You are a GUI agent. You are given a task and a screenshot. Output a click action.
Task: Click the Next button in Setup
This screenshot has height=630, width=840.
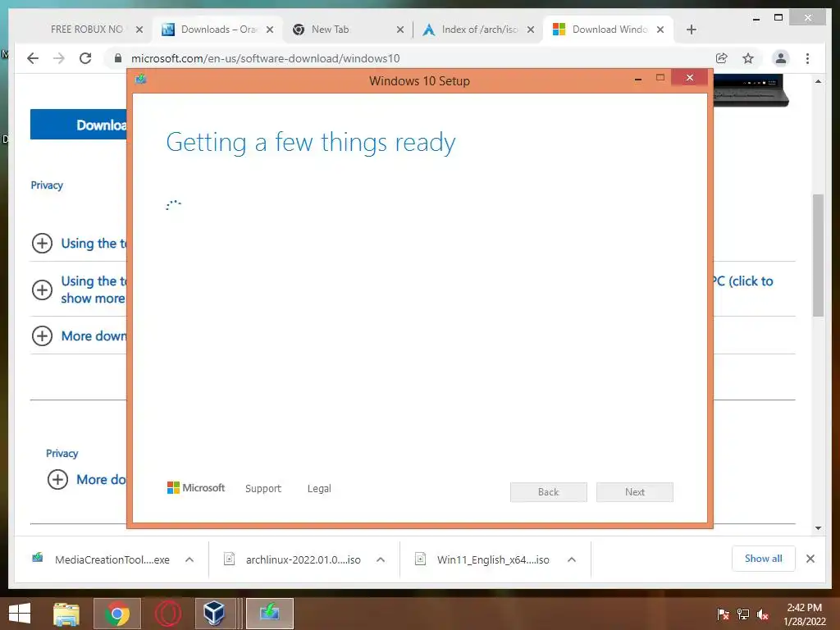[x=635, y=492]
